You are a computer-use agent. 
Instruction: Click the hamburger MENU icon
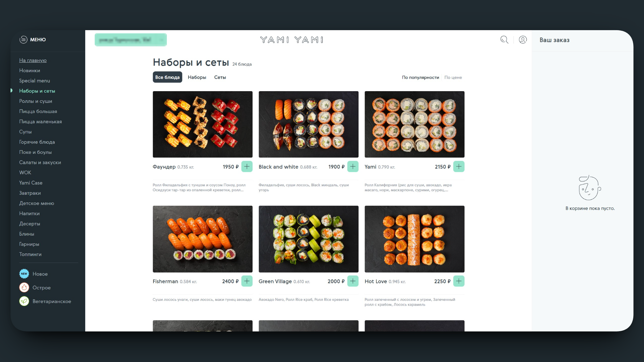coord(23,40)
